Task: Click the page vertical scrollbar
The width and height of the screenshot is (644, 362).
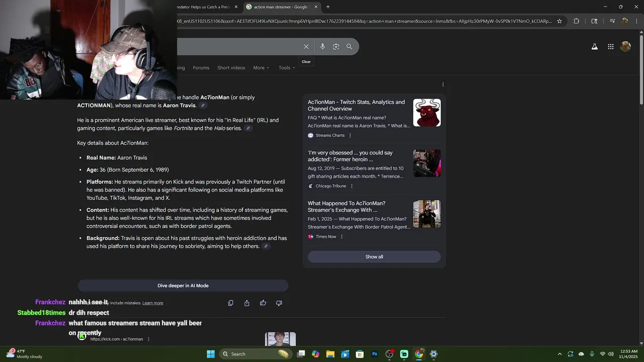Action: click(641, 70)
